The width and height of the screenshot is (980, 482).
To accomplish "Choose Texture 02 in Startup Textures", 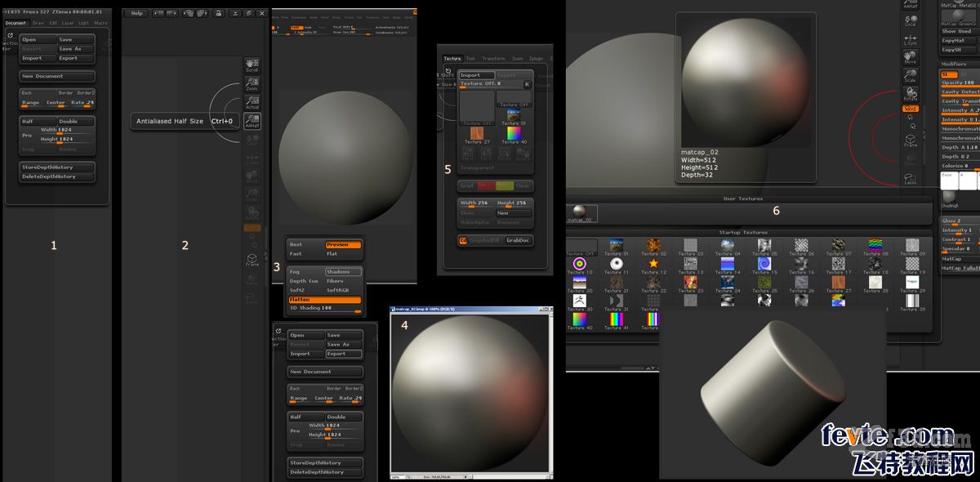I will 653,245.
